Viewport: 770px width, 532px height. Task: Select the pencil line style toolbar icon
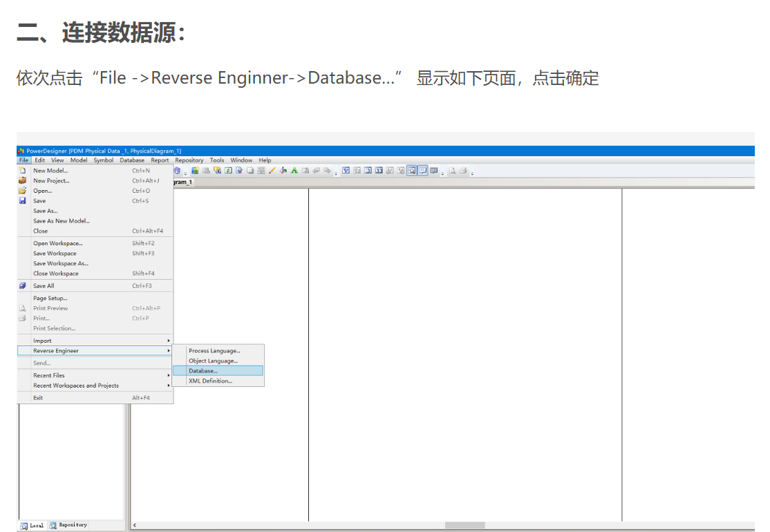pyautogui.click(x=272, y=170)
